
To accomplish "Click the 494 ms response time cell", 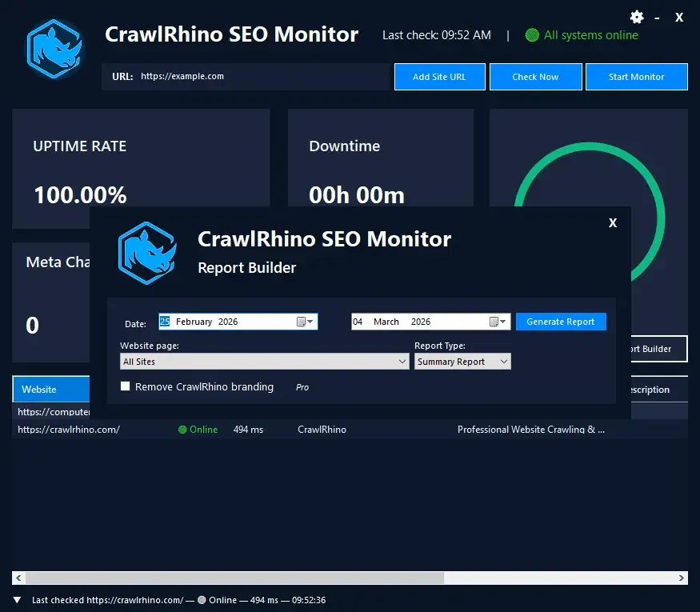I will tap(248, 430).
